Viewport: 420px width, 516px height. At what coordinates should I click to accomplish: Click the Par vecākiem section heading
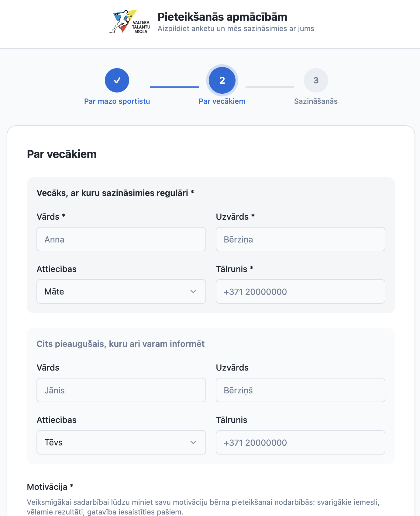[x=62, y=154]
